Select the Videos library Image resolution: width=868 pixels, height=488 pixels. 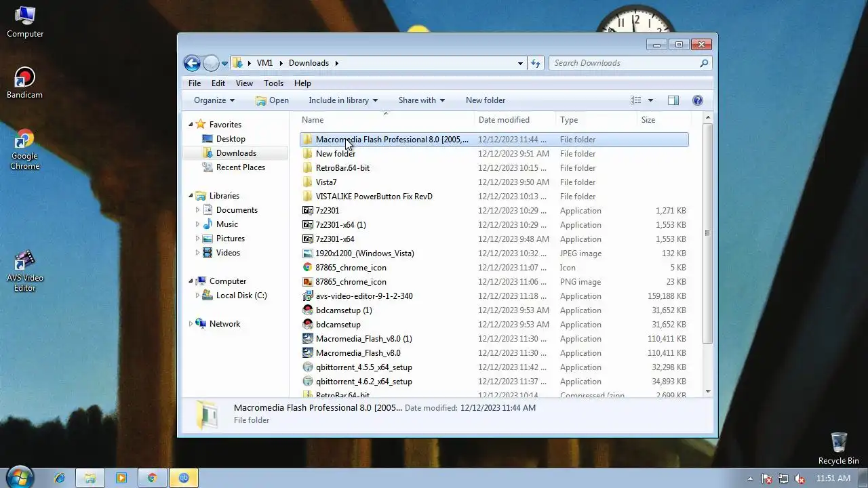[x=228, y=253]
